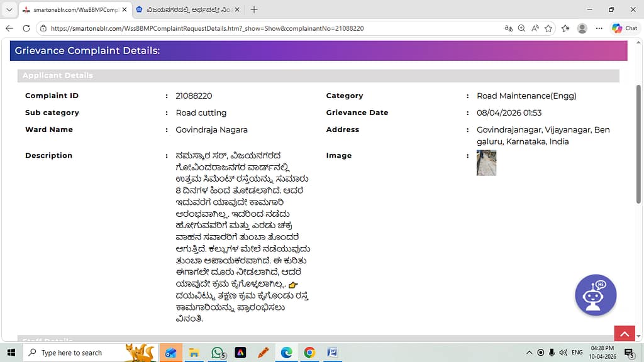This screenshot has width=644, height=362.
Task: Click the red scroll-to-top arrow button
Action: click(625, 334)
